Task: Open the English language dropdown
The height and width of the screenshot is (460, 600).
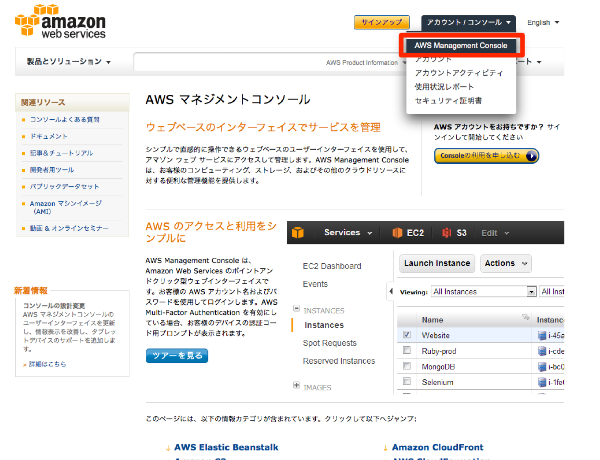Action: (x=543, y=23)
